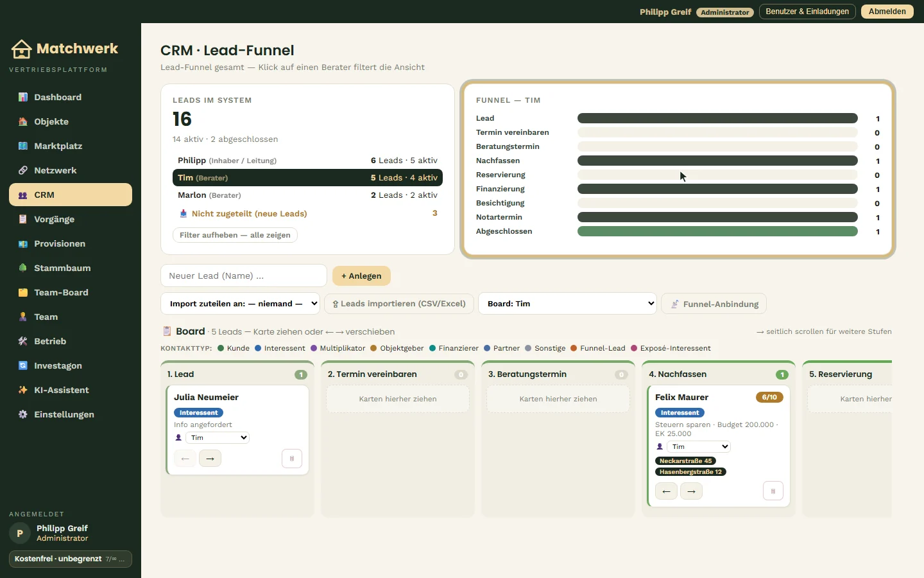Viewport: 924px width, 578px height.
Task: Click 'Leads importieren (CSV/Excel)' button
Action: [x=399, y=304]
